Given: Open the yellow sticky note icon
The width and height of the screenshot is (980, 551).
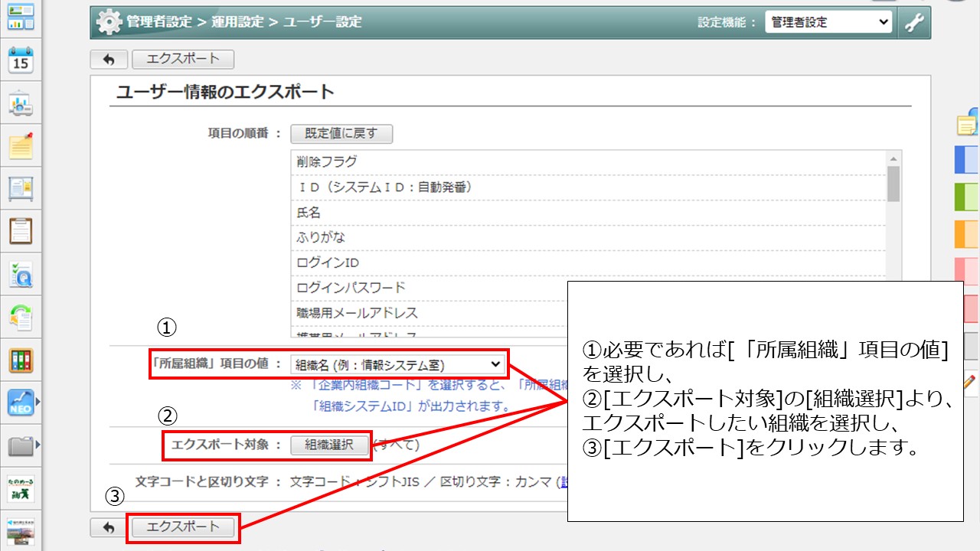Looking at the screenshot, I should click(x=21, y=145).
